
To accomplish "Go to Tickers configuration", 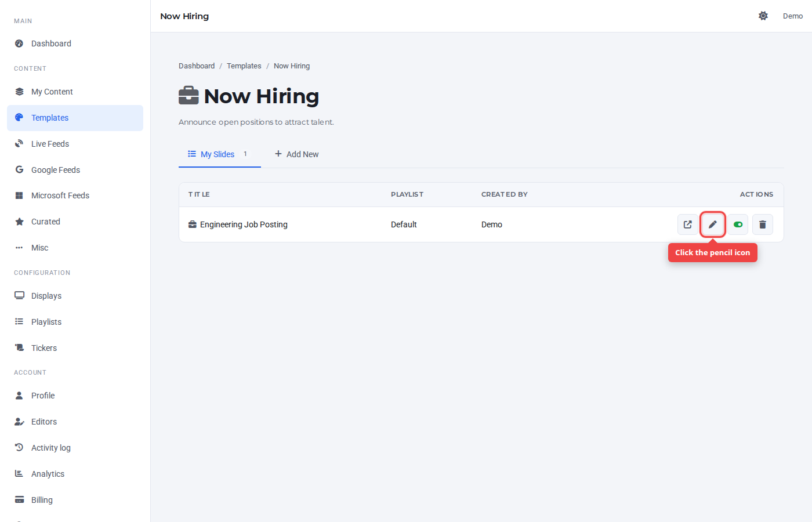I will point(75,348).
